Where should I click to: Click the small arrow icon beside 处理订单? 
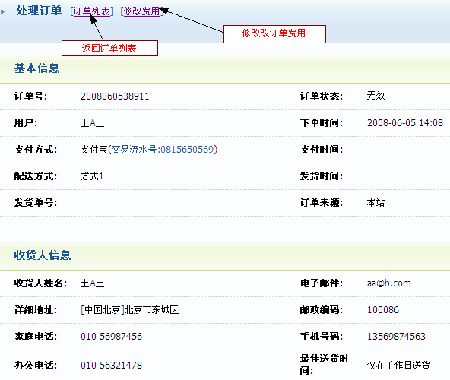pos(3,12)
